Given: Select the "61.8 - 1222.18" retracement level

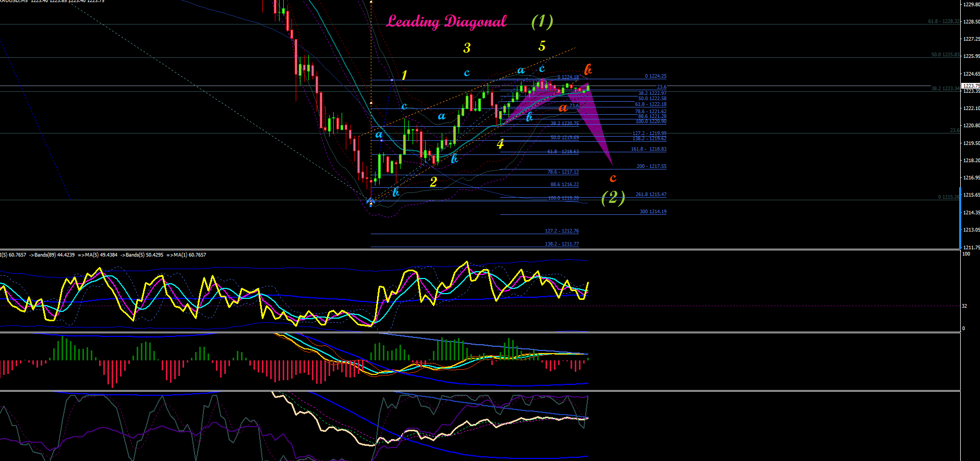Looking at the screenshot, I should coord(650,104).
